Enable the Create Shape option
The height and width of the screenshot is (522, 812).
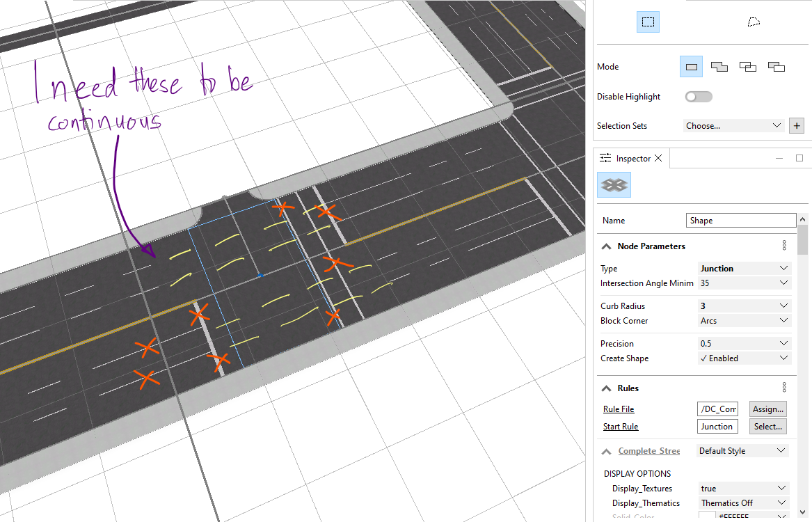744,358
